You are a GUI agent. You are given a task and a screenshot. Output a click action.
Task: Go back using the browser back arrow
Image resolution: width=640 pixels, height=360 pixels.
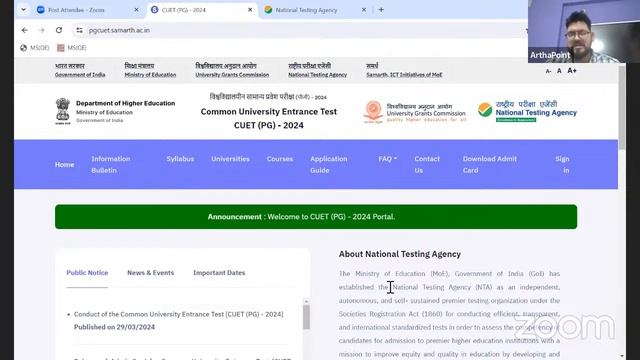click(x=25, y=30)
